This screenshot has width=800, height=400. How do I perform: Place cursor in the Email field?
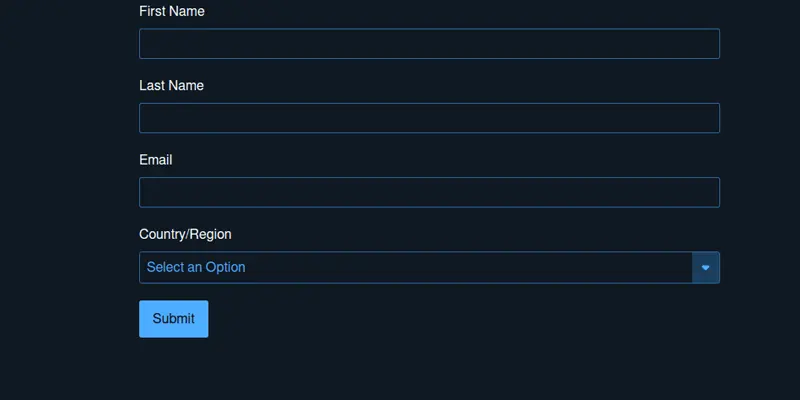pyautogui.click(x=429, y=192)
